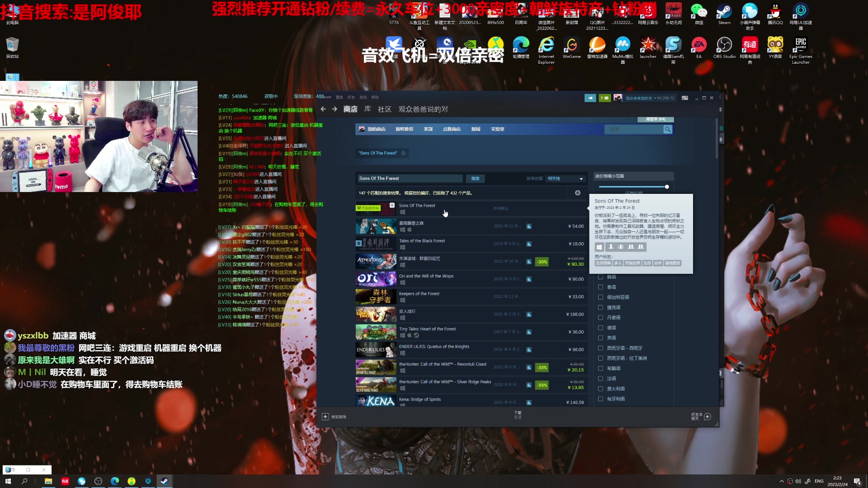Click the Sons Of The Forest query input field

tap(410, 178)
